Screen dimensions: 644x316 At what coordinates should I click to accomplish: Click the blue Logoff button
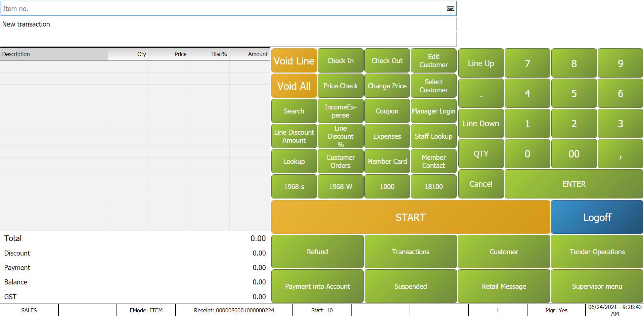tap(597, 217)
